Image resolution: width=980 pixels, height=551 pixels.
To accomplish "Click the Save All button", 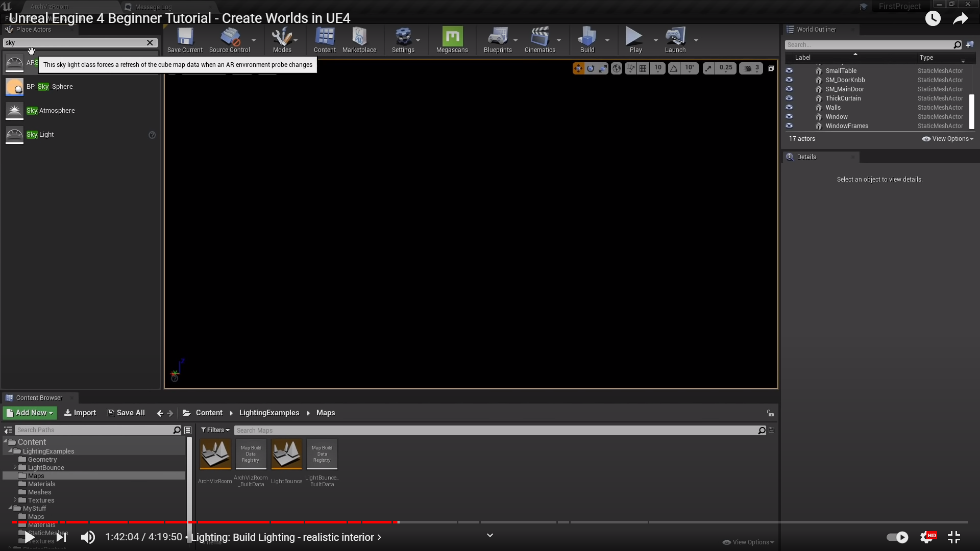I will point(126,413).
